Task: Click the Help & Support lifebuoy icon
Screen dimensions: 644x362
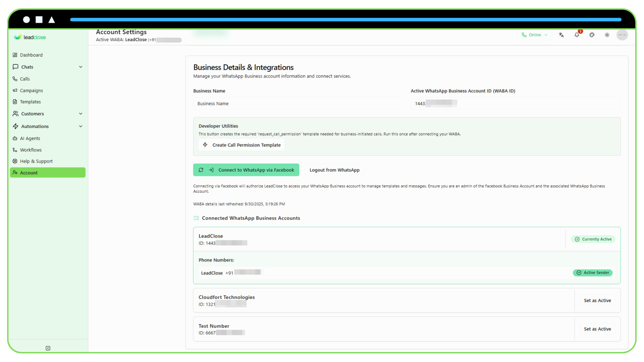Action: tap(15, 161)
